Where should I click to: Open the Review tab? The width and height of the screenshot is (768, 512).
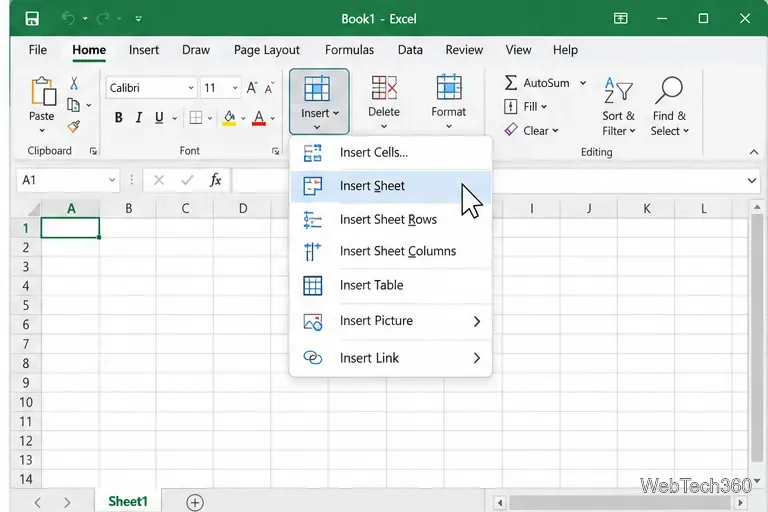464,50
